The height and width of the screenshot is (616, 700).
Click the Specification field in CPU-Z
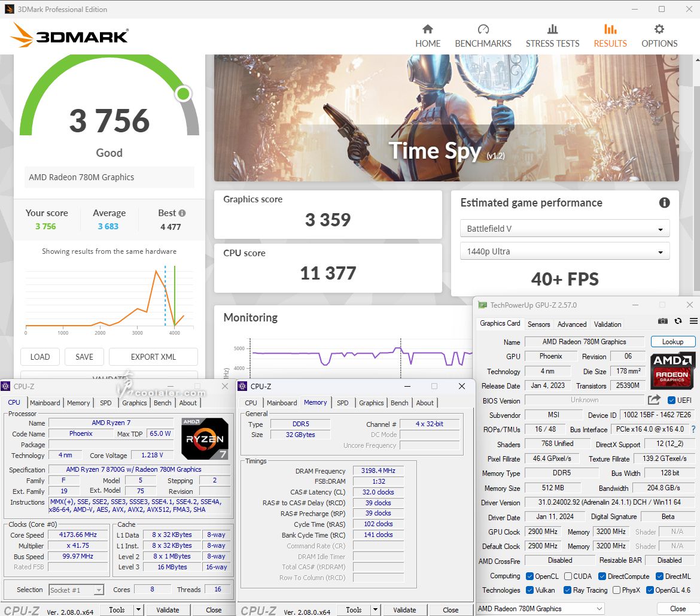(139, 469)
